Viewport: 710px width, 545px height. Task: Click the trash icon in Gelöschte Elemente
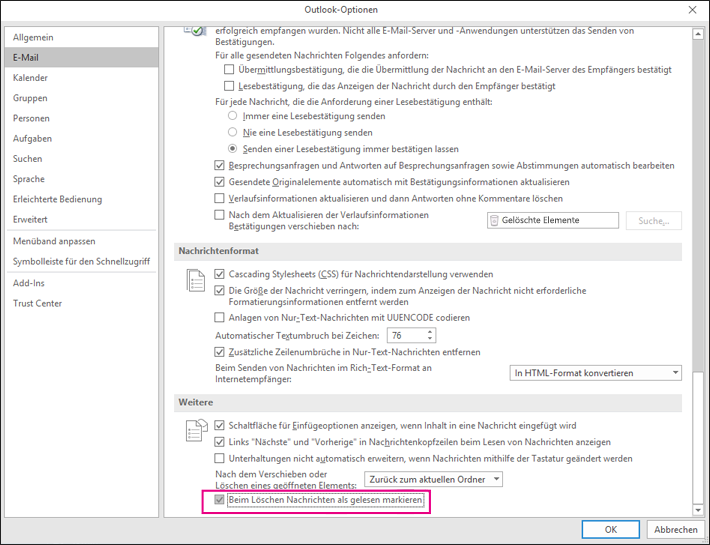(x=494, y=220)
